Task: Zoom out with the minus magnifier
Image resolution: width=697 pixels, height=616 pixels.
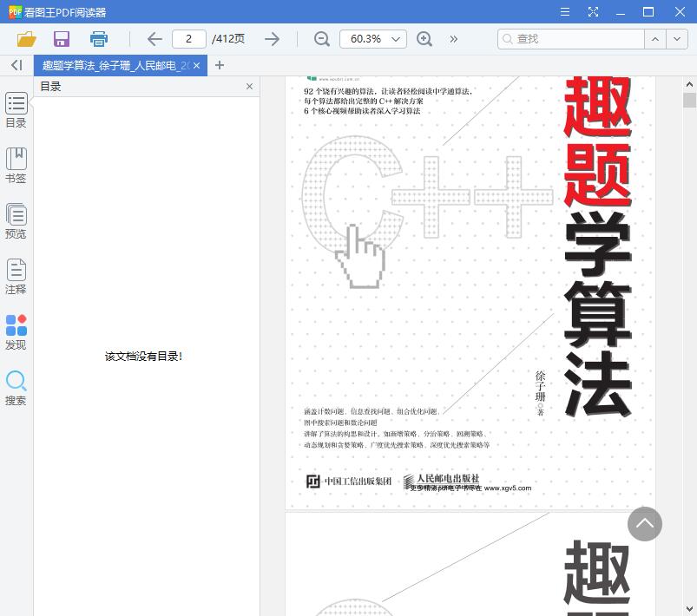Action: (x=321, y=39)
